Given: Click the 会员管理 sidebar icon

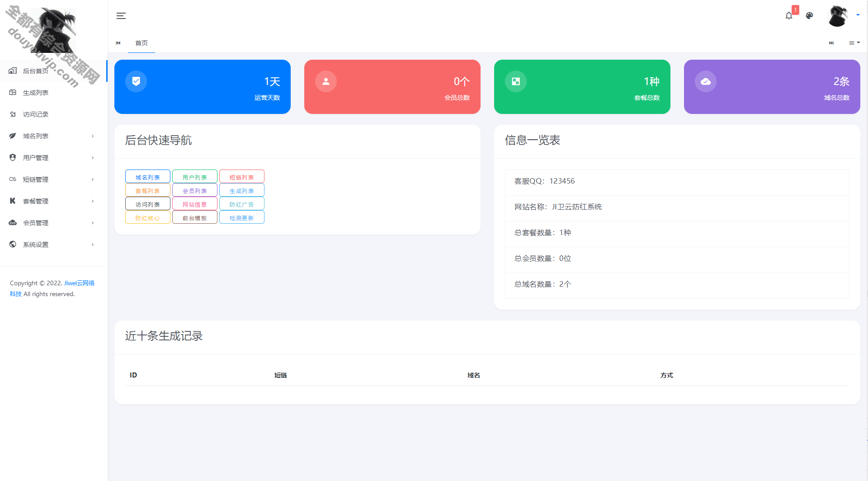Looking at the screenshot, I should point(13,222).
